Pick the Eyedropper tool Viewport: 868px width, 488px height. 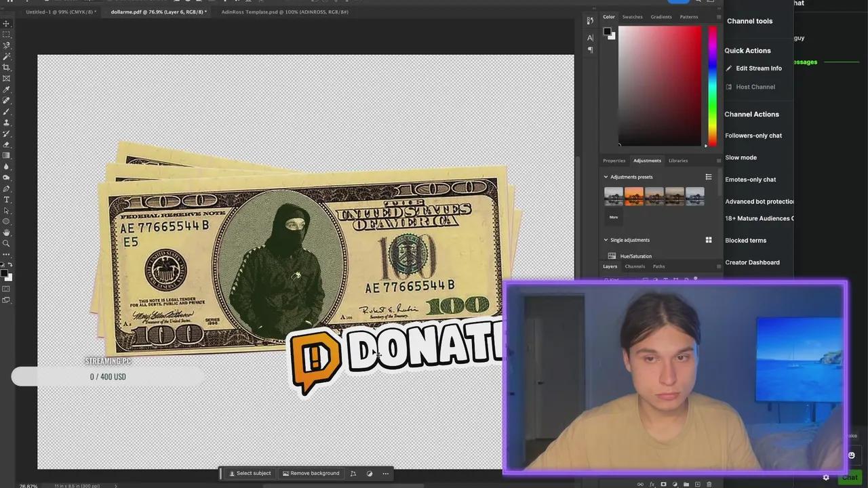7,89
